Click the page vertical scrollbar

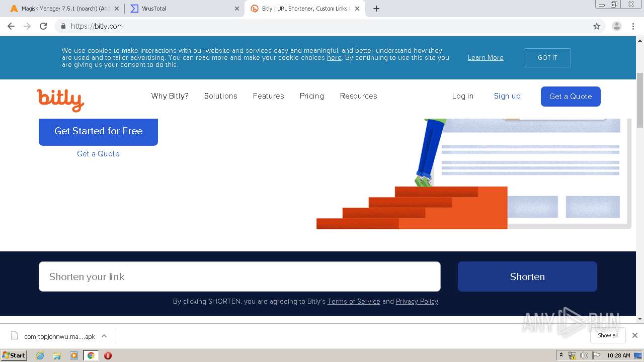(x=640, y=101)
